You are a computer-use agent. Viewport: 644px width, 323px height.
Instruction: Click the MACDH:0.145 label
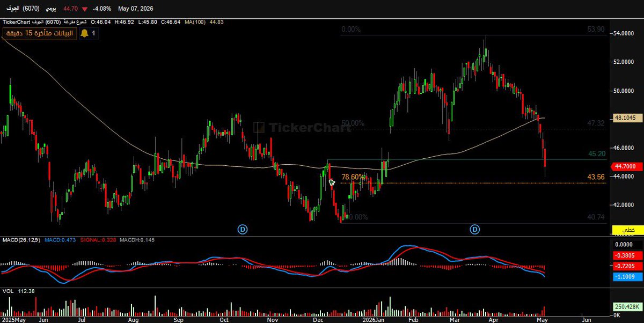coord(137,240)
